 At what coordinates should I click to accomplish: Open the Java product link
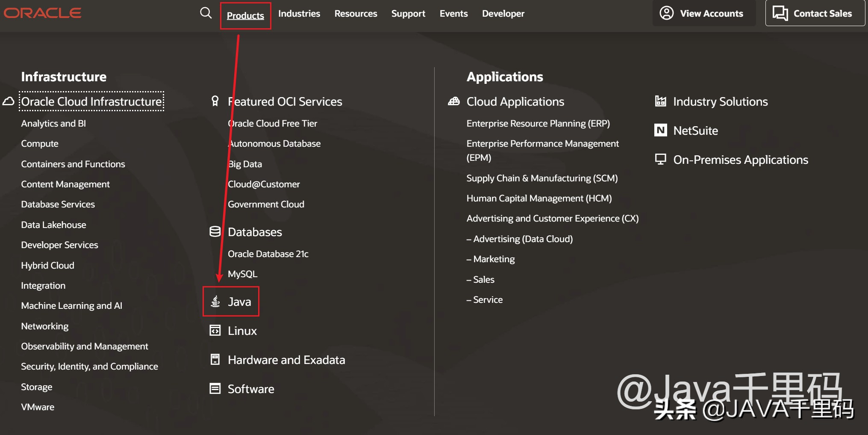pyautogui.click(x=239, y=302)
